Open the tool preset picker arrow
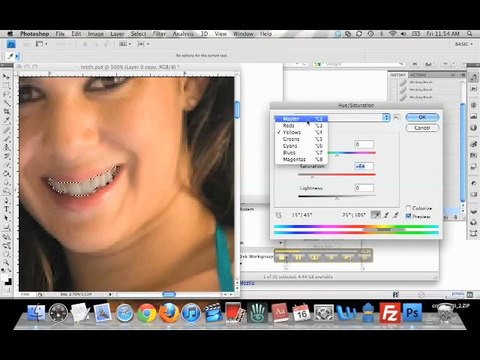This screenshot has width=480, height=360. [x=17, y=56]
